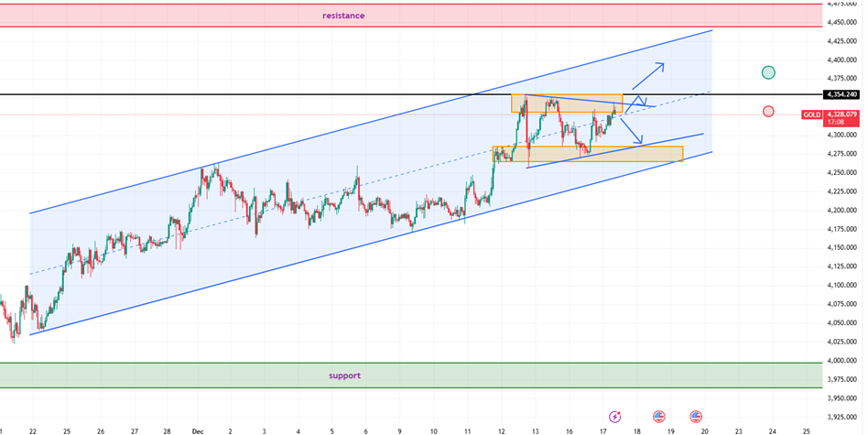The height and width of the screenshot is (435, 868).
Task: Click date 25 at the right end of the time axis
Action: tap(806, 430)
